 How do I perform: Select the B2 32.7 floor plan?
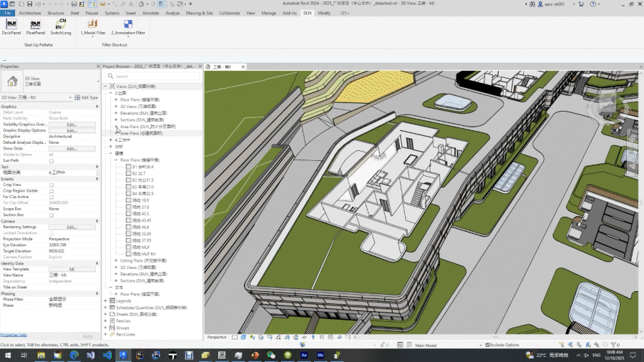(x=140, y=173)
